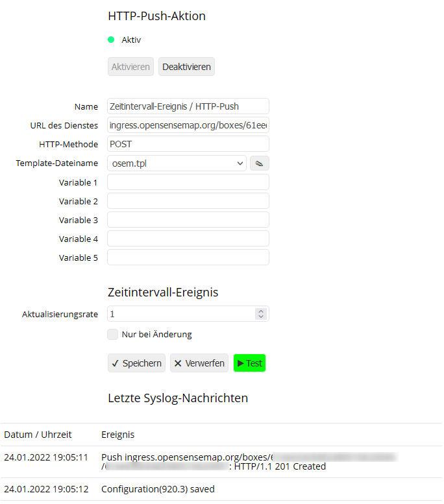Screen dimensions: 444x504
Task: Focus the URL des Dienstes field
Action: click(x=188, y=125)
